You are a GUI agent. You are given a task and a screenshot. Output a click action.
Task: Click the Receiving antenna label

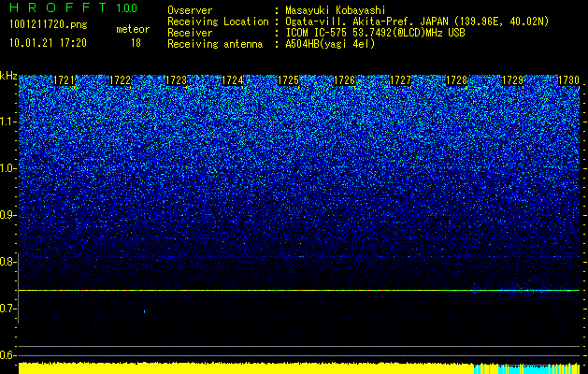tap(215, 44)
